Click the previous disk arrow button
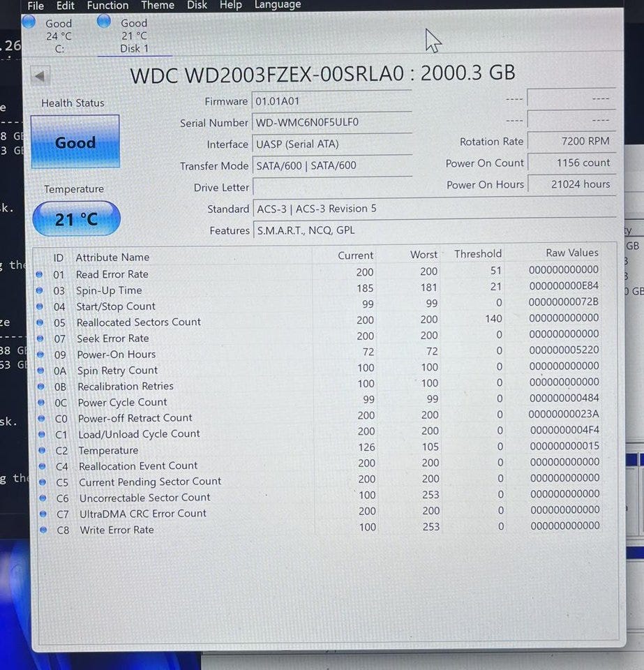The width and height of the screenshot is (644, 670). (x=40, y=76)
